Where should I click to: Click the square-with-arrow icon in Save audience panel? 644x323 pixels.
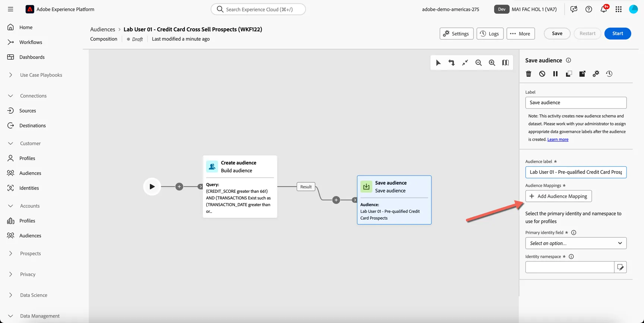pos(582,74)
